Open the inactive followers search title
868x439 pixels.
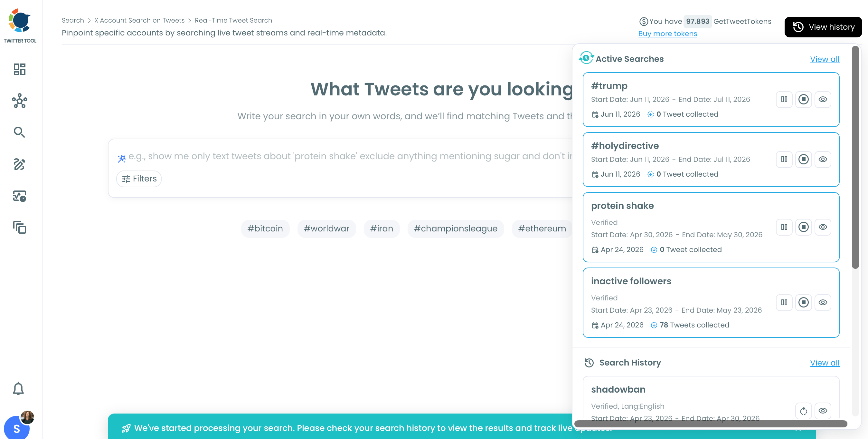pos(631,281)
